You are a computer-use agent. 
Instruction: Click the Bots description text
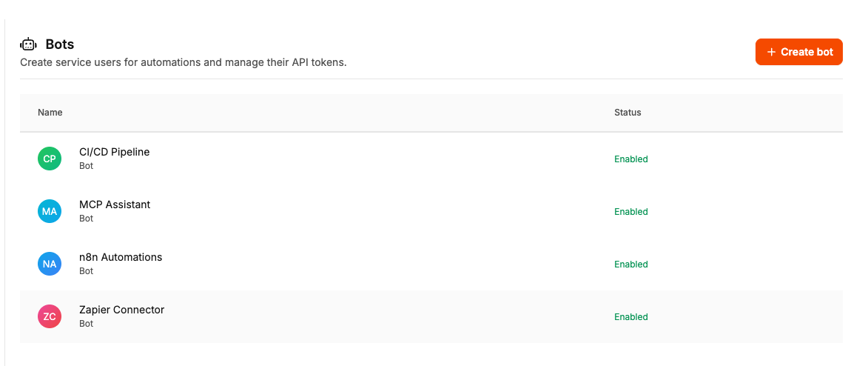[x=184, y=63]
